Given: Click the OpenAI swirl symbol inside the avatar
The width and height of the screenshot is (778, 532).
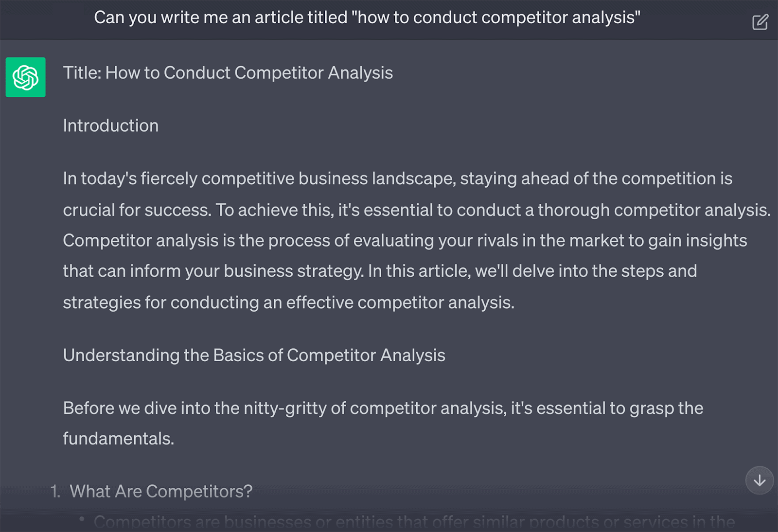Looking at the screenshot, I should [x=25, y=77].
